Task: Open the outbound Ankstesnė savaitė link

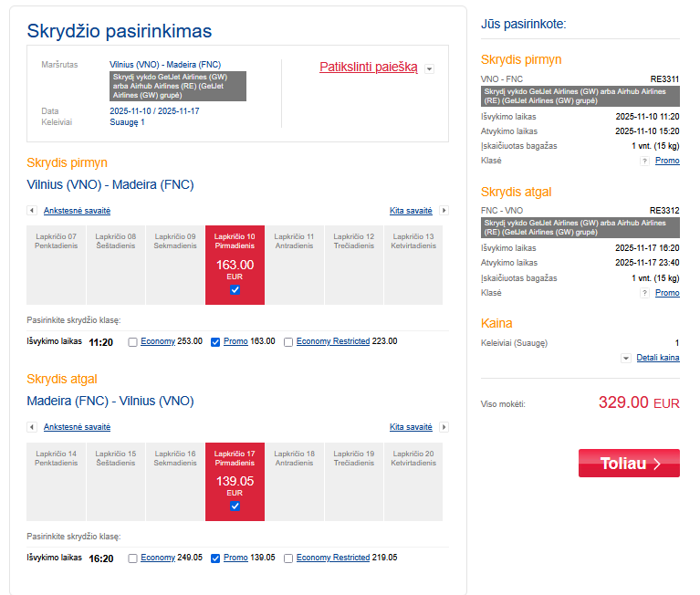Action: coord(77,211)
